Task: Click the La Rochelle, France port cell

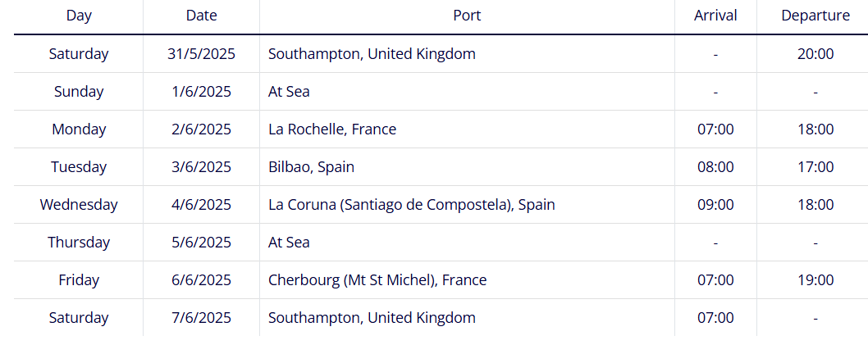Action: (332, 129)
